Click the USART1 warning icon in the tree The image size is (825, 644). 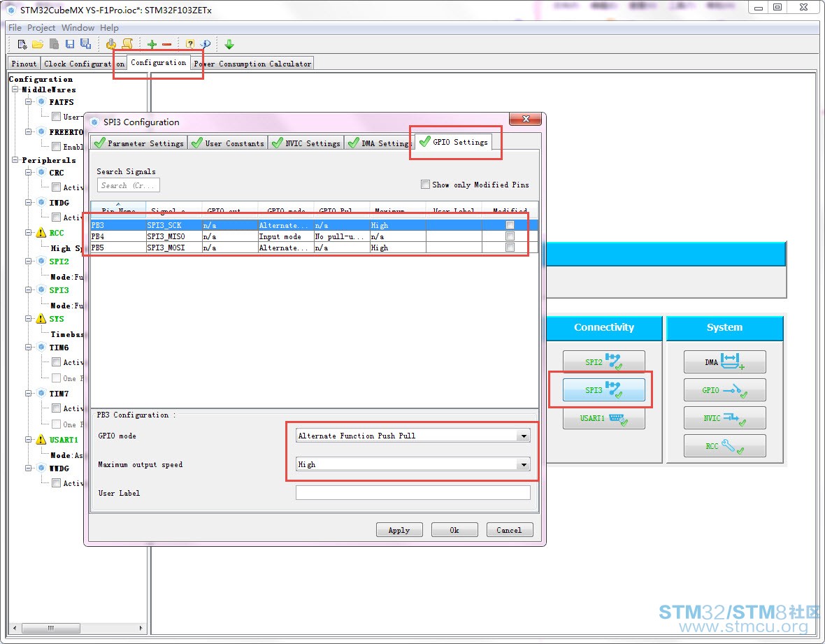(x=41, y=439)
